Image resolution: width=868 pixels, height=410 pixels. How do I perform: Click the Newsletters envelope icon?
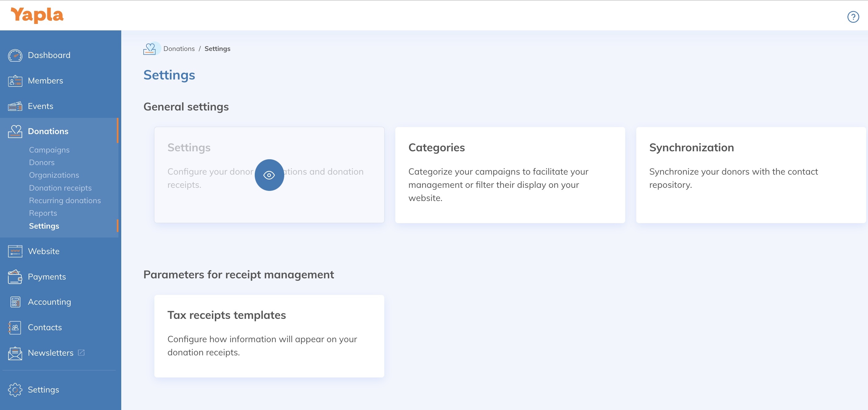[15, 353]
